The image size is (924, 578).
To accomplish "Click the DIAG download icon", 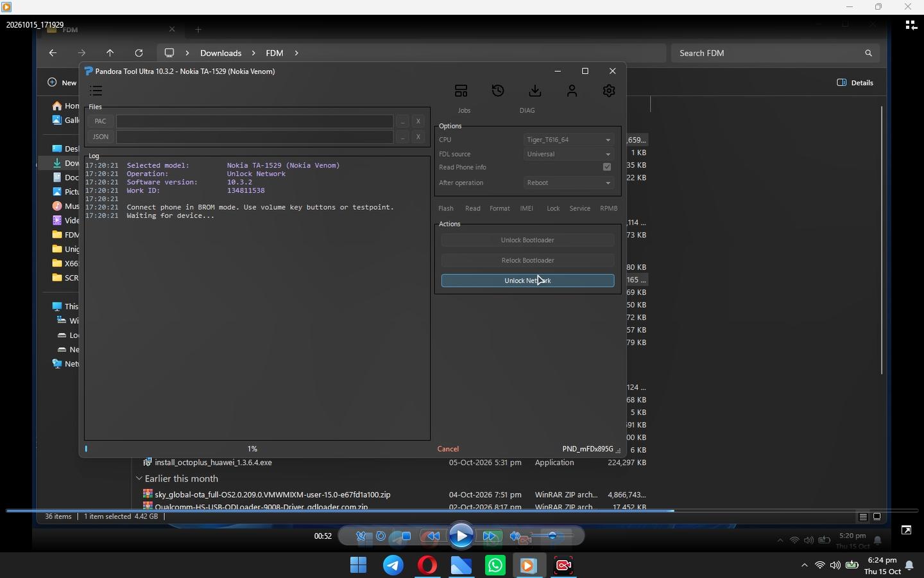I will click(535, 91).
